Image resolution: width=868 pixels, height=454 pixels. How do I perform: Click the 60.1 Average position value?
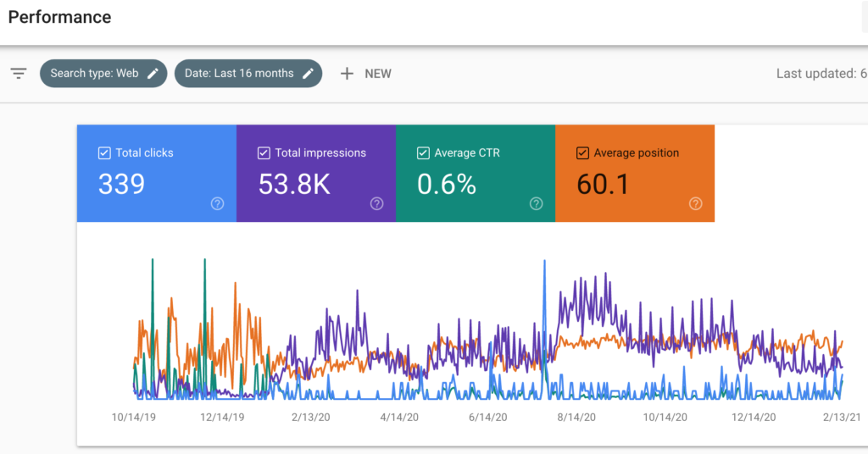point(603,184)
